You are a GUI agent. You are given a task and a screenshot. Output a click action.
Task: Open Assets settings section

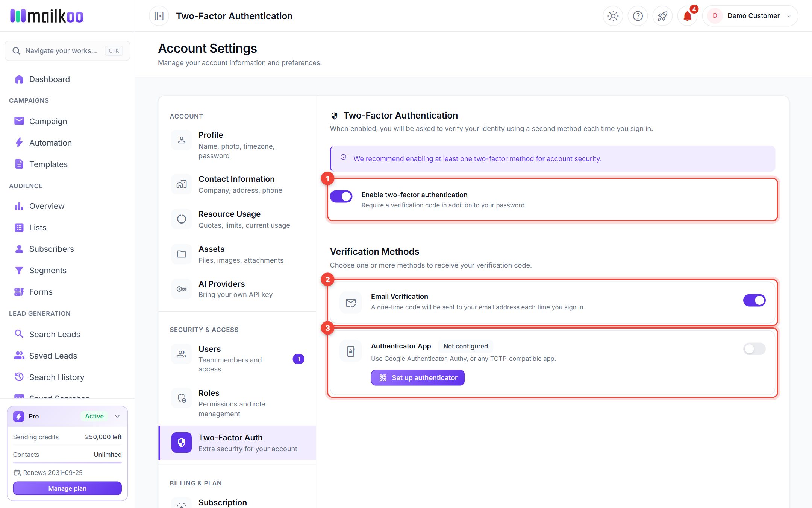237,254
